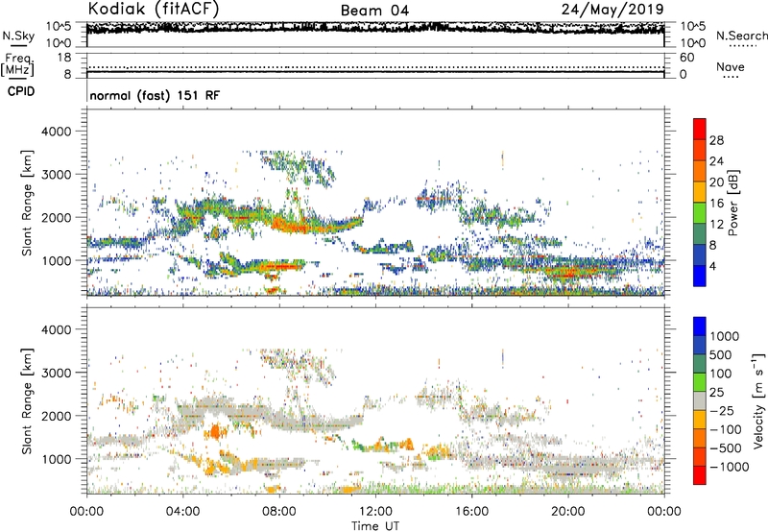Click the "3000" tick on the power panel
This screenshot has height=532, width=768.
[57, 175]
